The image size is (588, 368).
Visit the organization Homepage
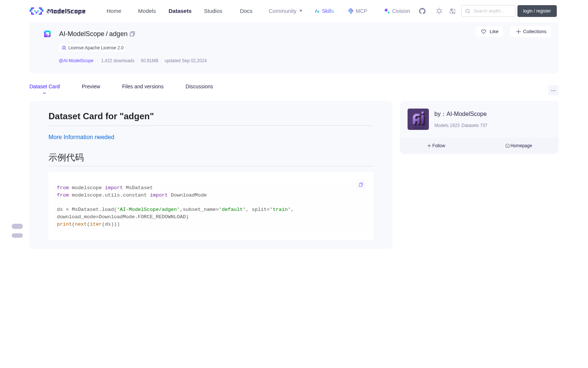(519, 146)
